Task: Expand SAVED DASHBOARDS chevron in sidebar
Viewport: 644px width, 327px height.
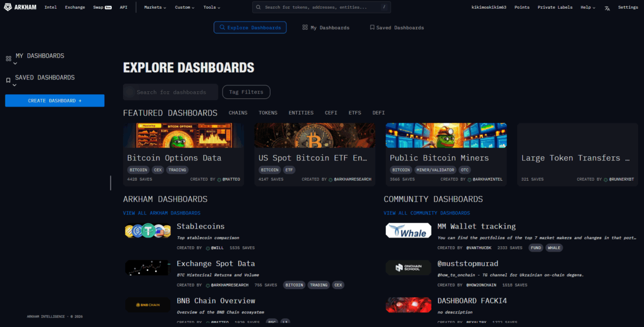Action: (x=15, y=85)
